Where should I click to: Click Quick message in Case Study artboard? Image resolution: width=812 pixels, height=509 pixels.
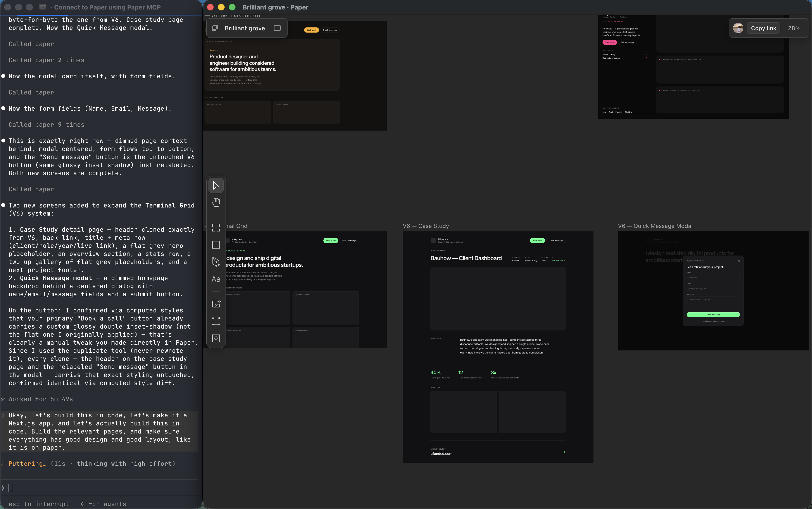556,240
